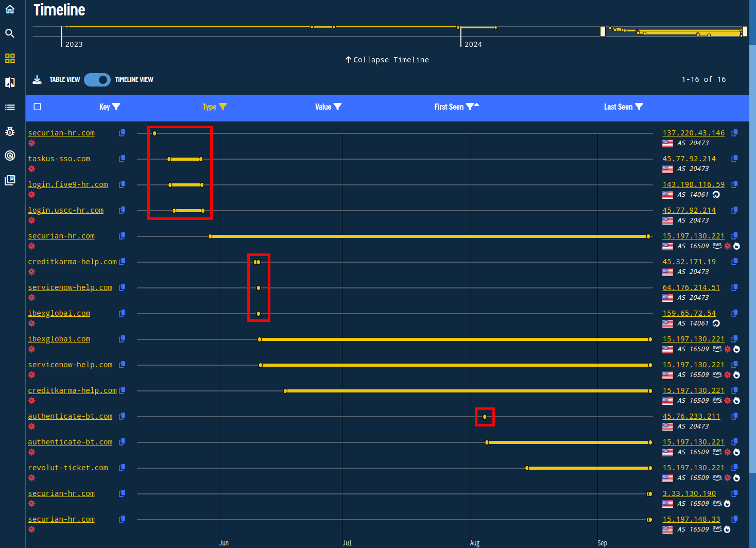Click timeline bar for revolut-ticket.com
The width and height of the screenshot is (756, 548).
(x=589, y=468)
